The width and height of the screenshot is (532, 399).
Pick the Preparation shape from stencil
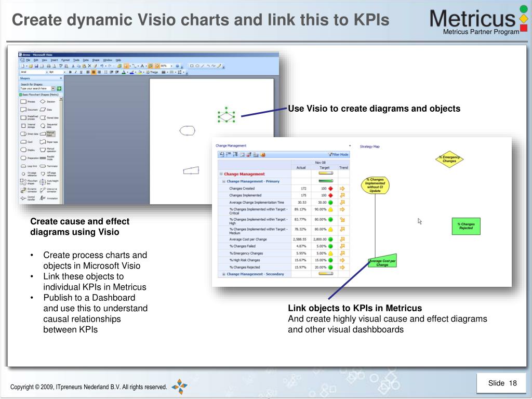(30, 158)
